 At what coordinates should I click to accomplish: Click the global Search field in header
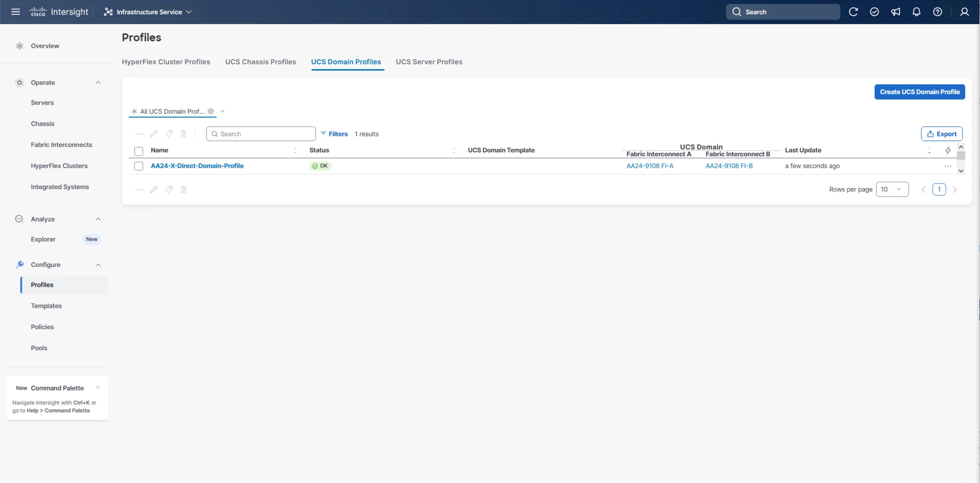point(783,12)
